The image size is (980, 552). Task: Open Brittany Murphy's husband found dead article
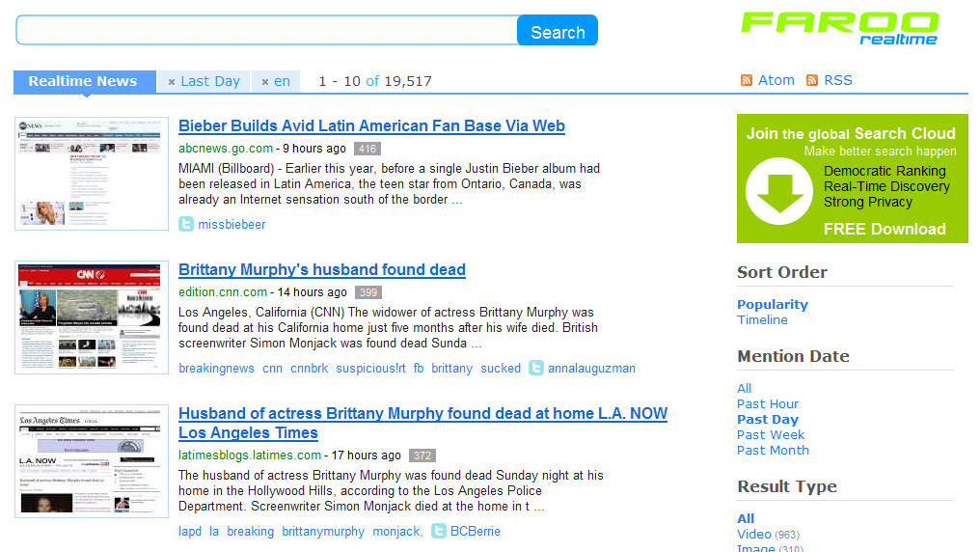point(322,270)
